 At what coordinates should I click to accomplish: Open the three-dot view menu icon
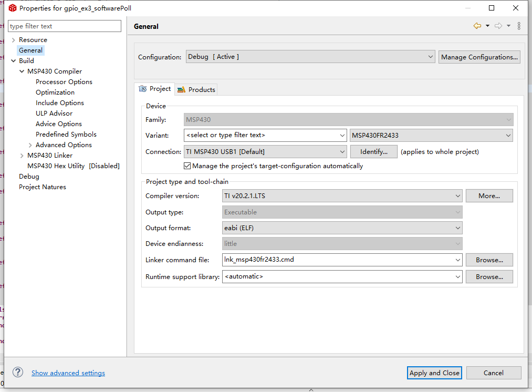click(519, 26)
